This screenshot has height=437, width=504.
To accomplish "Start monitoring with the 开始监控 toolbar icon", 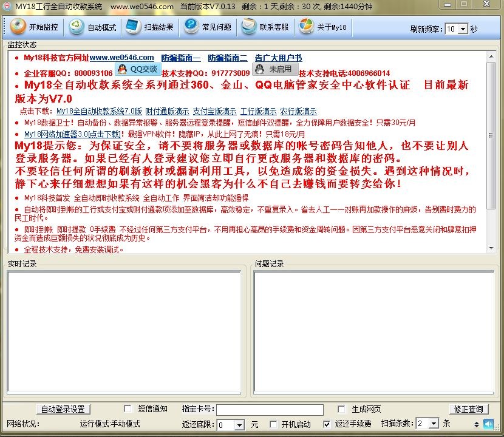I will (34, 27).
